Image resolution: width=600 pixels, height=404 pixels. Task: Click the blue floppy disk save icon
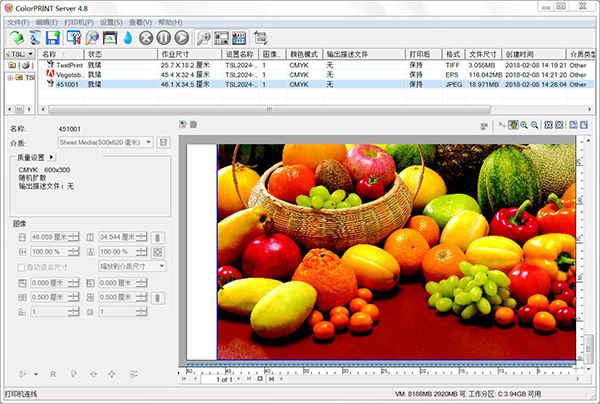pos(53,37)
